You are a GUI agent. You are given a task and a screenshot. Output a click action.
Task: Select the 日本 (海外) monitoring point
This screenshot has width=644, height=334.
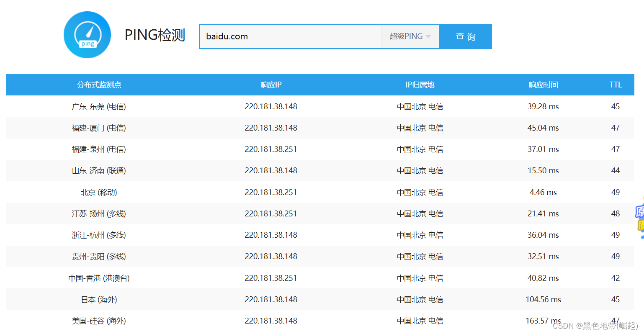point(99,300)
